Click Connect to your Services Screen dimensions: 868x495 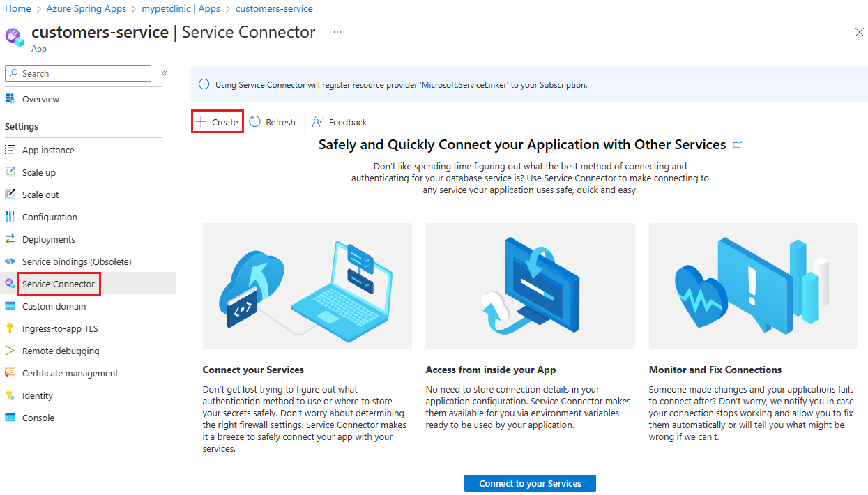[530, 482]
